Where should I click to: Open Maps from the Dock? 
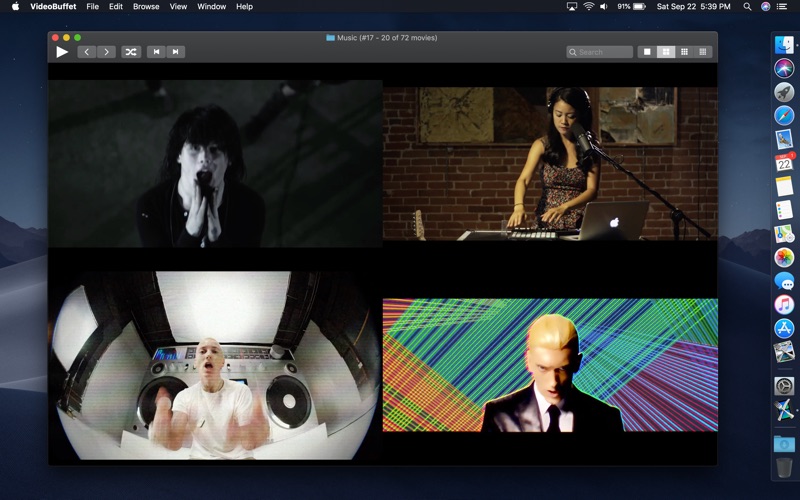click(784, 234)
